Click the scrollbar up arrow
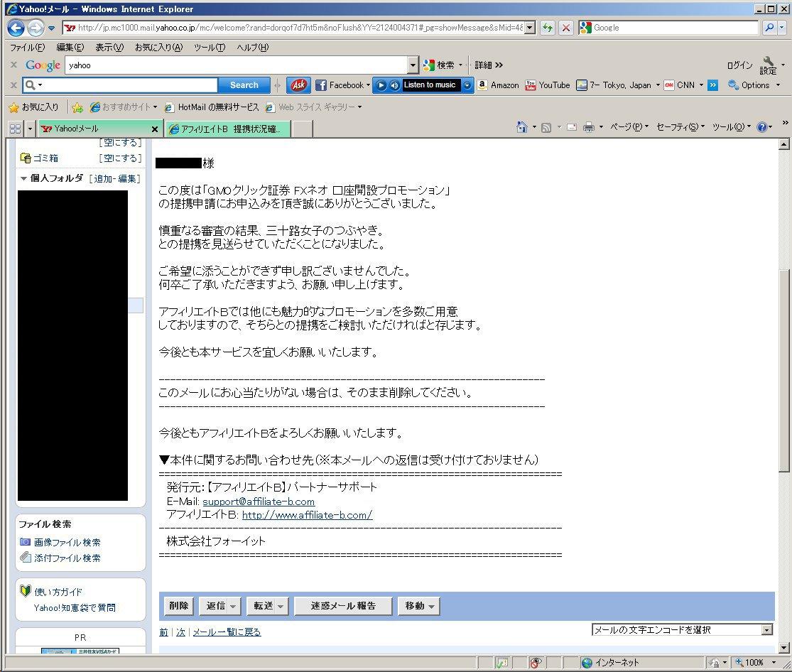 point(783,145)
